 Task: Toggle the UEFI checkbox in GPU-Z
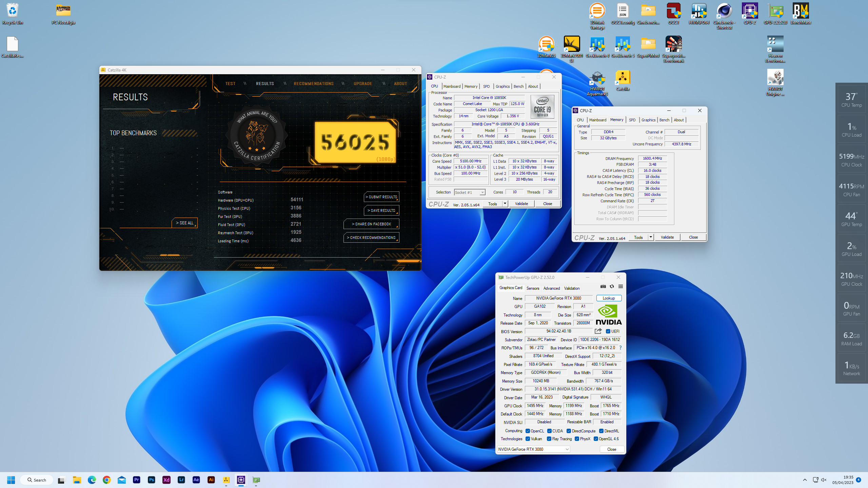point(608,331)
